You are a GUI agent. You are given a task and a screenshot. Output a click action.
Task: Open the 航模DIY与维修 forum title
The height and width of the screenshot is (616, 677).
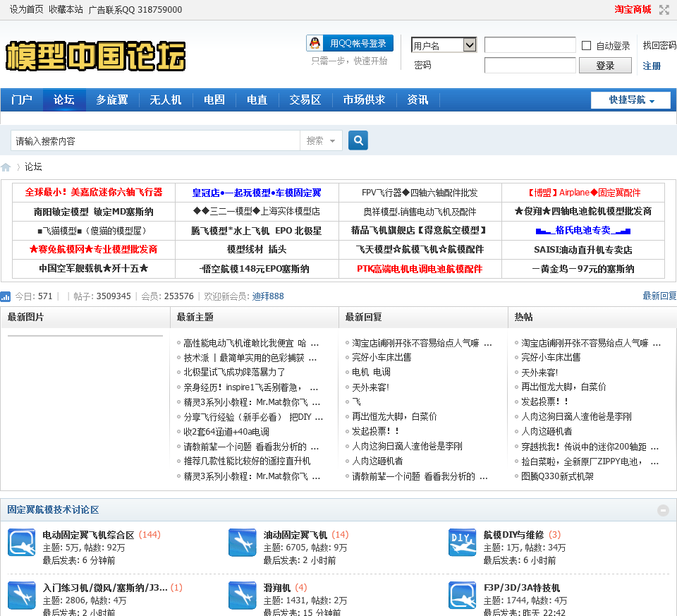coord(513,535)
